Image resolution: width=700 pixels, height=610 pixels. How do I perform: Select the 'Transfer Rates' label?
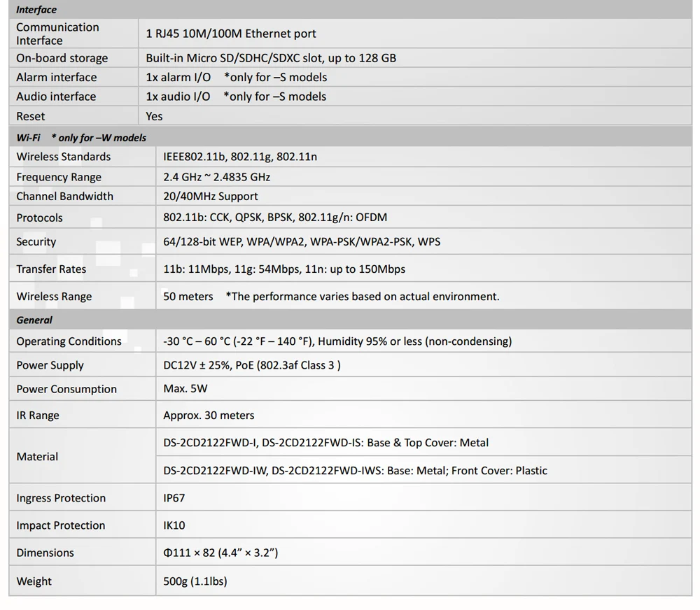[x=51, y=269]
